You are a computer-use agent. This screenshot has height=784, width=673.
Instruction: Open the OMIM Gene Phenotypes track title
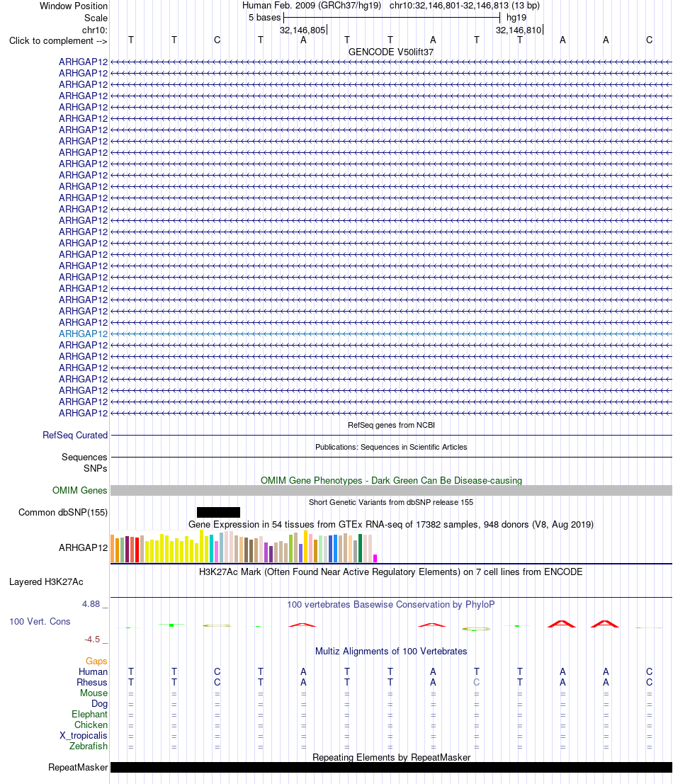391,480
